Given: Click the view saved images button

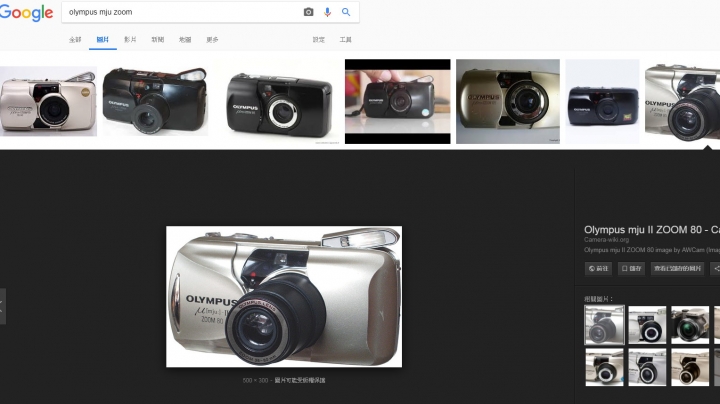Looking at the screenshot, I should (678, 269).
